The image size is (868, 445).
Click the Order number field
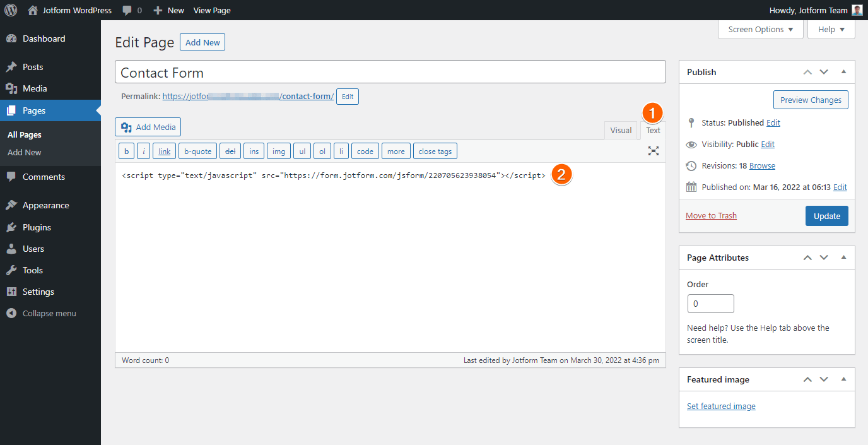(711, 304)
